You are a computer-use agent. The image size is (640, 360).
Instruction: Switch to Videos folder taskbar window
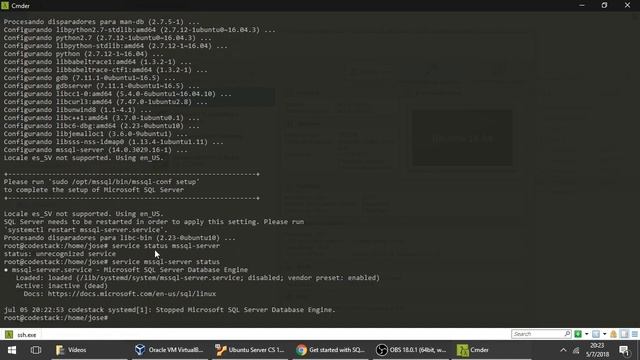[x=89, y=350]
